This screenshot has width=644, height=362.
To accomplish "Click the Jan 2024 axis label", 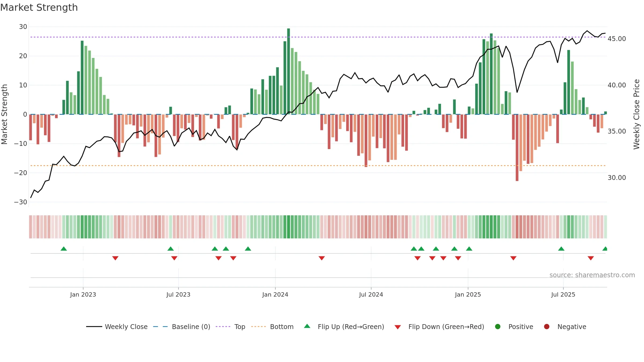I will 275,294.
